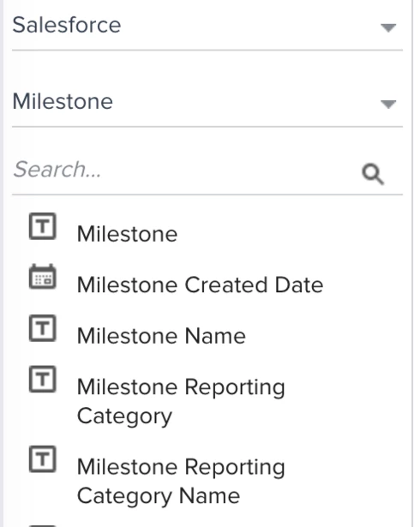Image resolution: width=420 pixels, height=527 pixels.
Task: Expand the Salesforce dropdown arrow
Action: (x=388, y=27)
